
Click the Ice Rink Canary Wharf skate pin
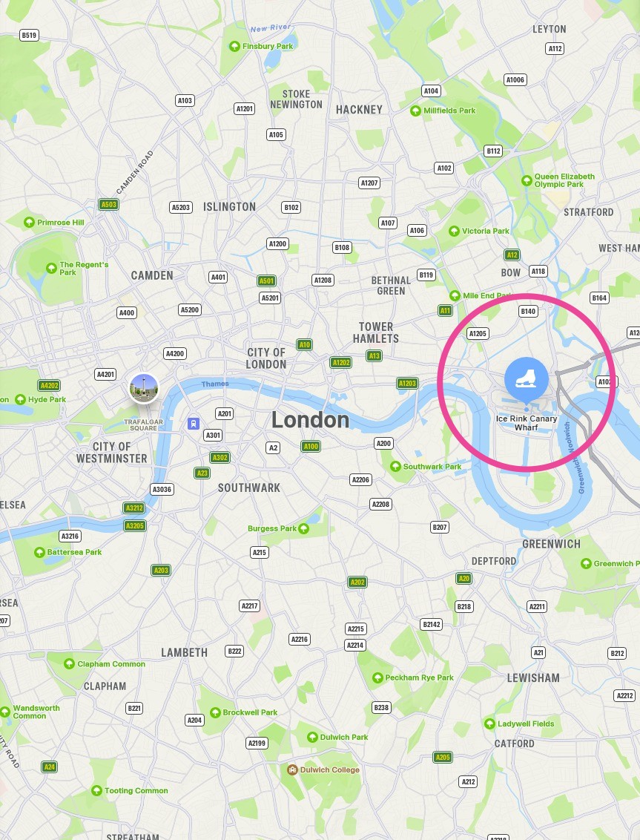527,379
